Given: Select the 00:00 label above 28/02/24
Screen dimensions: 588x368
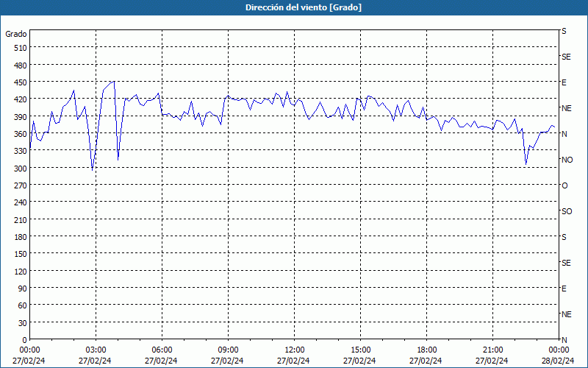Looking at the screenshot, I should (559, 350).
